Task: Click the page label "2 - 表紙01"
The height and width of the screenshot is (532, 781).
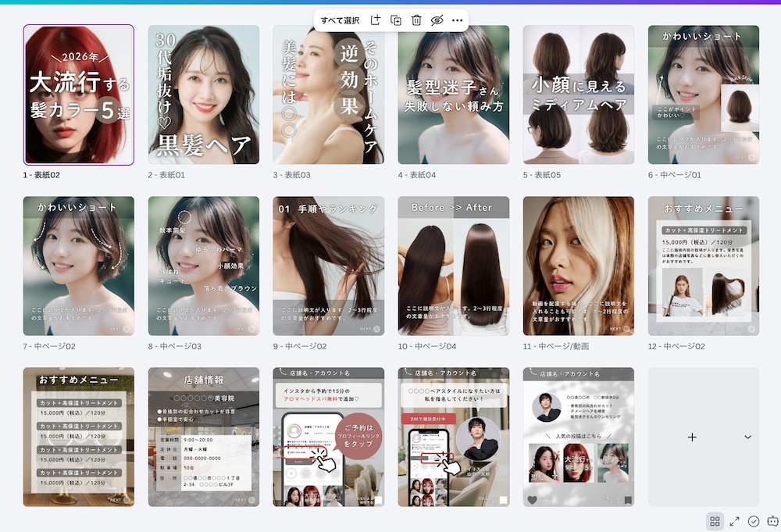Action: tap(166, 175)
